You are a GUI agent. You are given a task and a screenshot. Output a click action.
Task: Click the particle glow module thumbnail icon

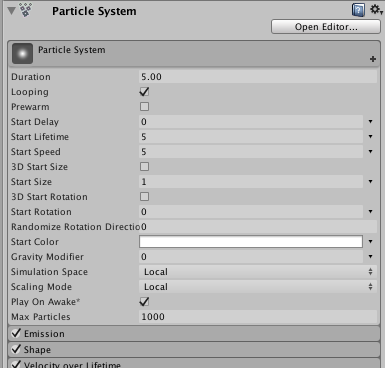[x=22, y=53]
